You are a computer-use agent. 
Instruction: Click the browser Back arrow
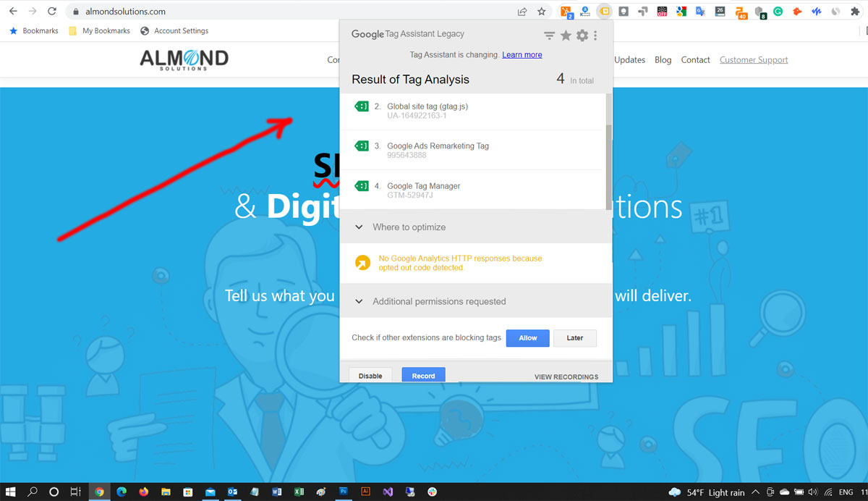click(13, 12)
